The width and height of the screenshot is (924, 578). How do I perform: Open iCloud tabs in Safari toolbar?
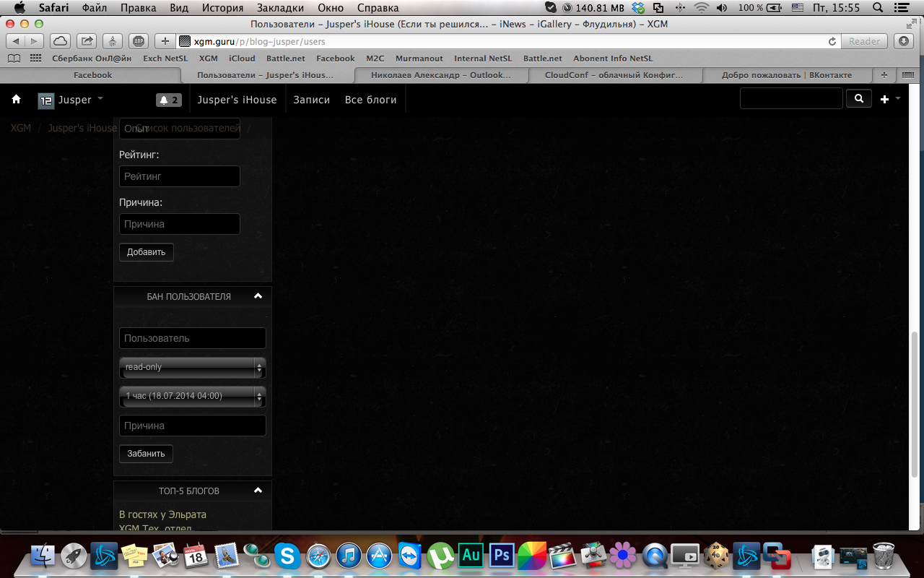pyautogui.click(x=61, y=41)
